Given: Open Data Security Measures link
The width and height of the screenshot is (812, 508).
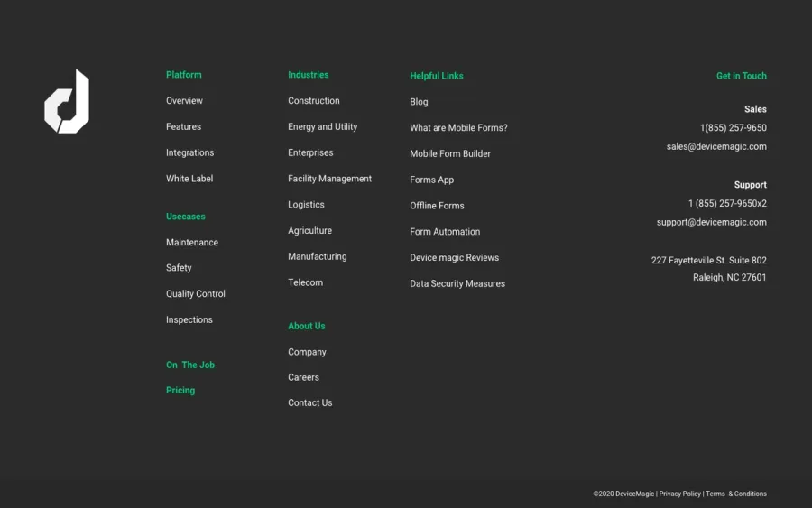Looking at the screenshot, I should [457, 283].
